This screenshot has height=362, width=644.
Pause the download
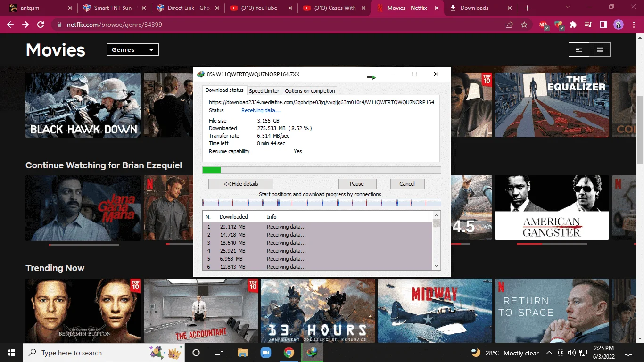357,184
